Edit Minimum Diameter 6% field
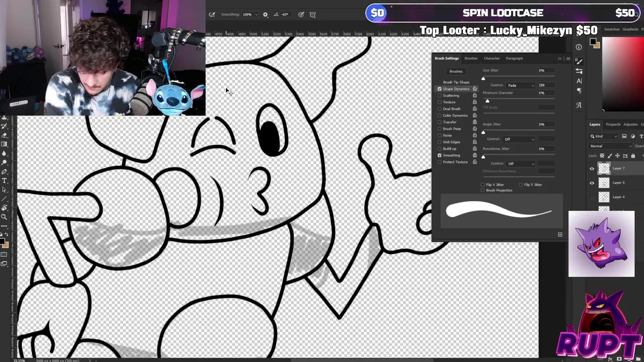 546,93
